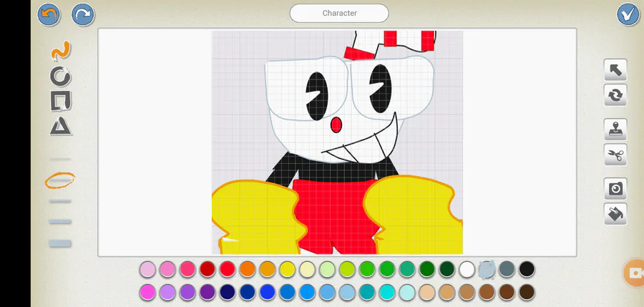
Task: Choose the rotate tool
Action: click(x=615, y=95)
